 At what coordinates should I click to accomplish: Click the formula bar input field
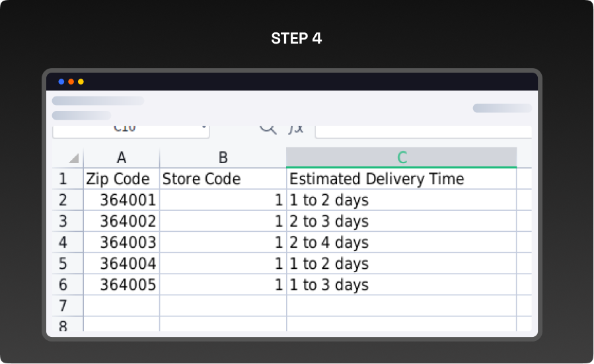coord(423,129)
